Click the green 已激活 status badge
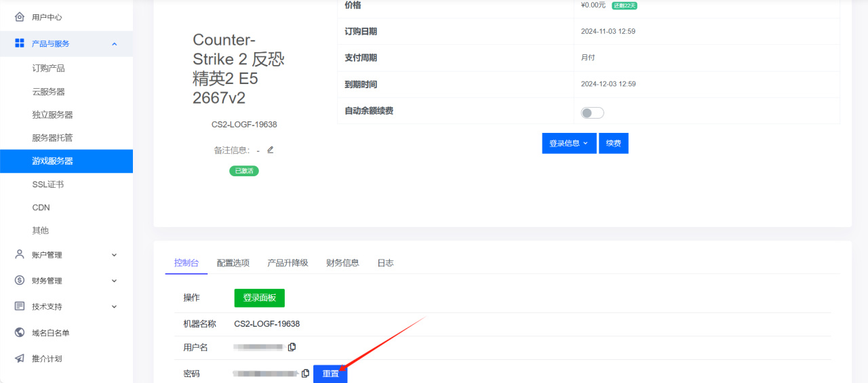This screenshot has height=383, width=868. click(244, 171)
